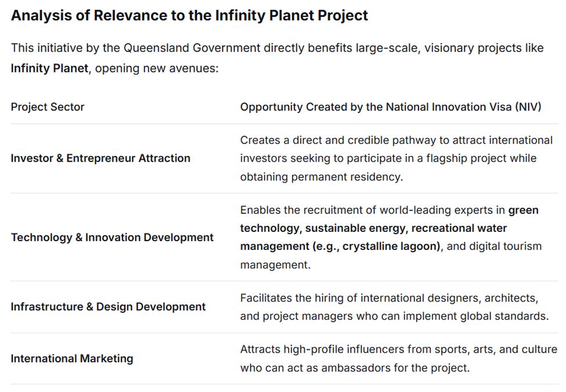The height and width of the screenshot is (392, 566).
Task: Click the "Project Sector" column header
Action: pos(48,107)
